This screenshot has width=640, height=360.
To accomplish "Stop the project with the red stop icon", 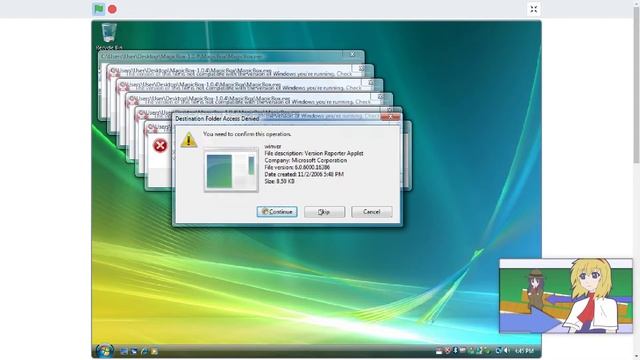I will tap(112, 9).
